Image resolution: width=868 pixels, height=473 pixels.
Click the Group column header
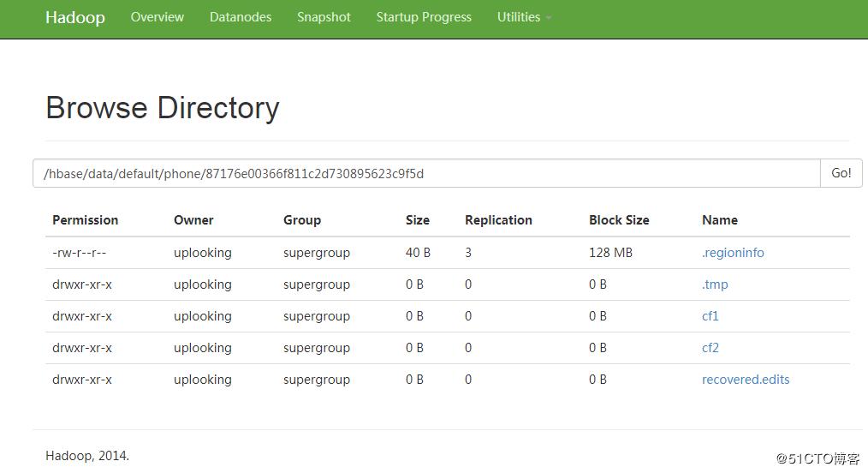(302, 220)
